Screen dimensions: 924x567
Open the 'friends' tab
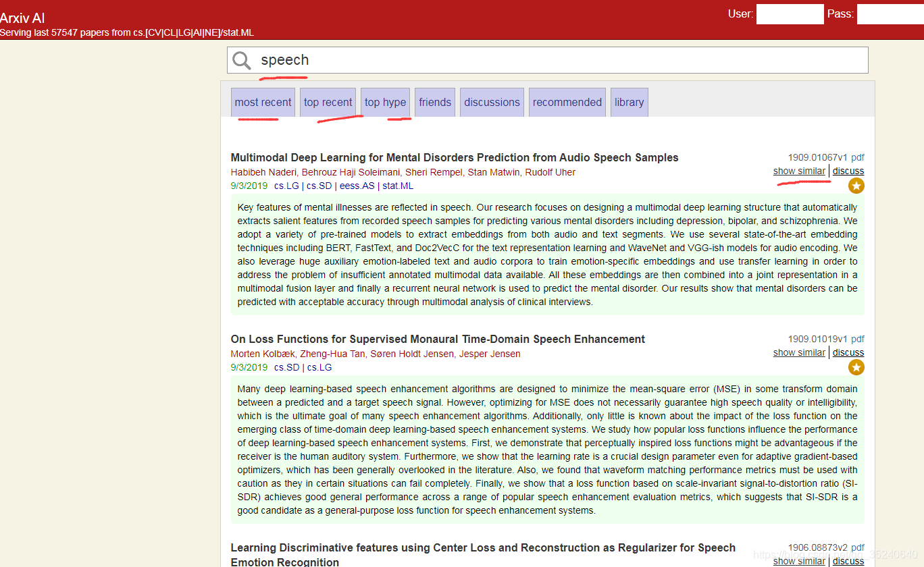pyautogui.click(x=435, y=103)
